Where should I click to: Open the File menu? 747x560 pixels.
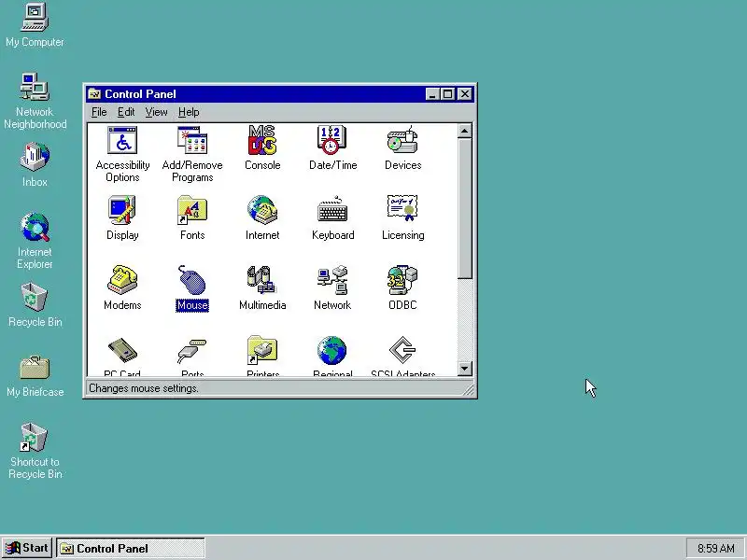pyautogui.click(x=99, y=112)
